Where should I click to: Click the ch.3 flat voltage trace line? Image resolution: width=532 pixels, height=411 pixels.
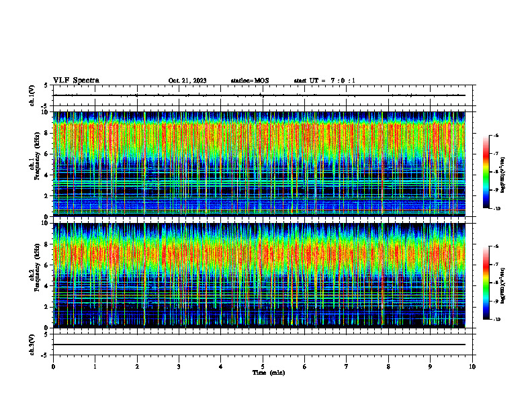click(259, 345)
